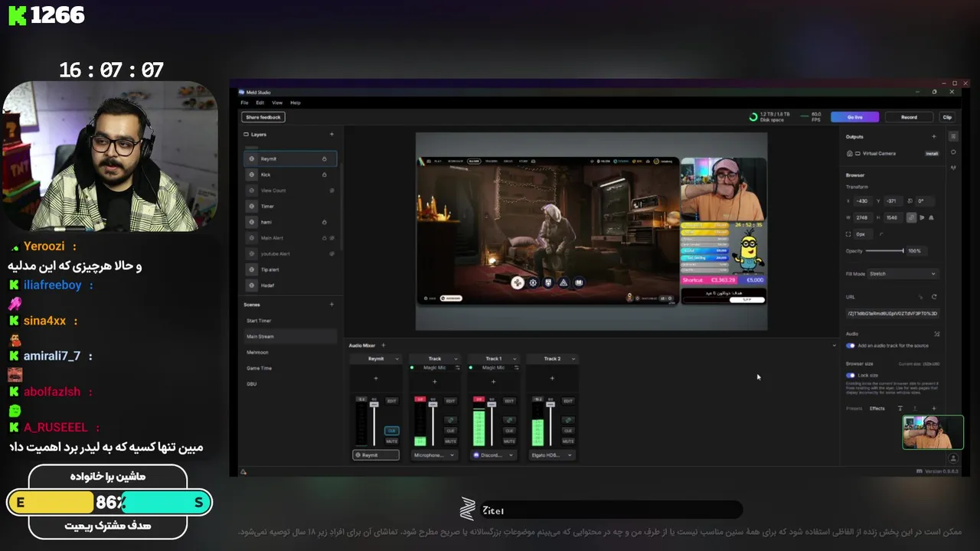Add a new track next to Audio Mixer
This screenshot has width=980, height=551.
[384, 345]
